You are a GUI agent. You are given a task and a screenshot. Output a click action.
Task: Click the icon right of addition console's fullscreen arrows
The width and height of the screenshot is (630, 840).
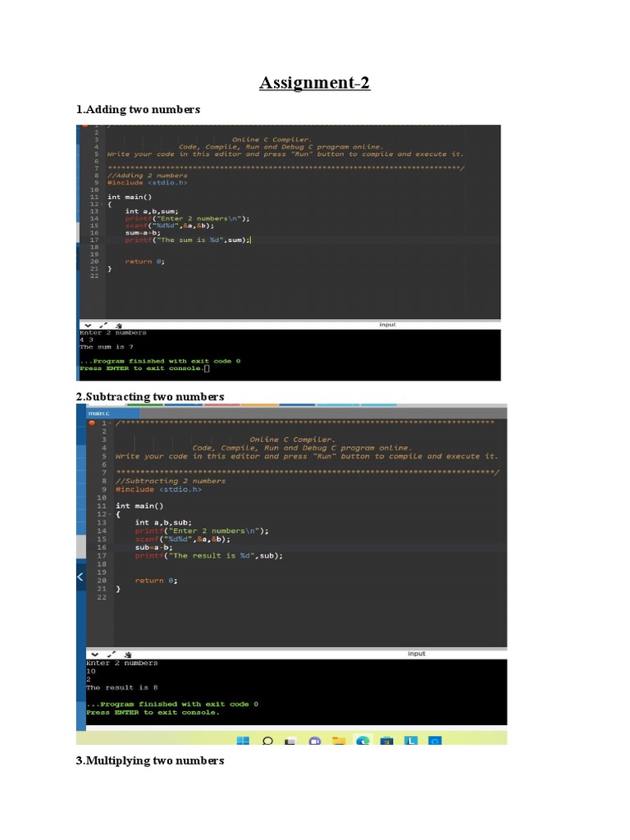(x=118, y=325)
